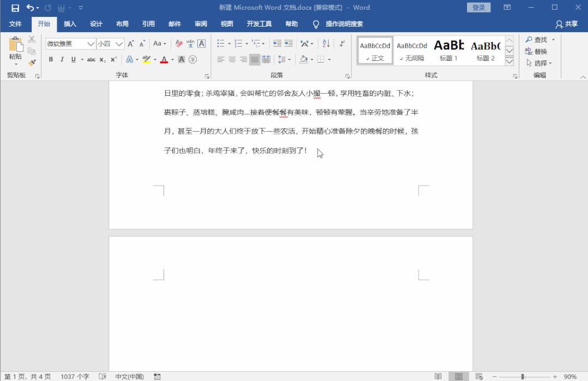Open the sort icon in paragraph group

[325, 44]
